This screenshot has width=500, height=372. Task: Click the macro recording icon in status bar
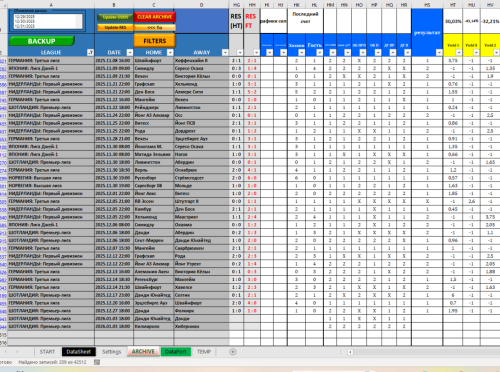(97, 362)
